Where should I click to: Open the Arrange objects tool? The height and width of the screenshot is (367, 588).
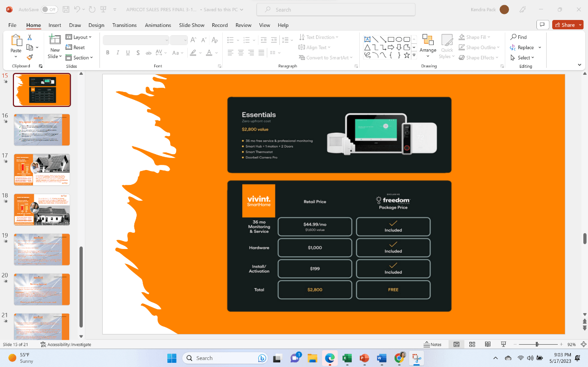(x=428, y=46)
